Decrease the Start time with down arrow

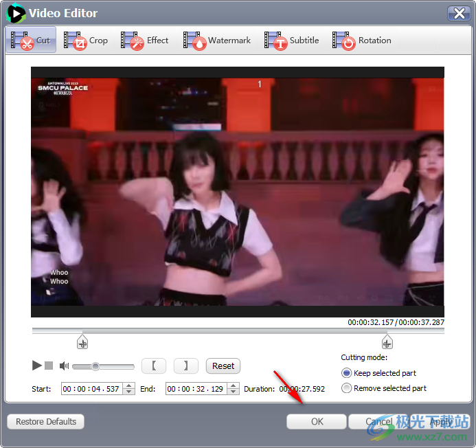128,392
